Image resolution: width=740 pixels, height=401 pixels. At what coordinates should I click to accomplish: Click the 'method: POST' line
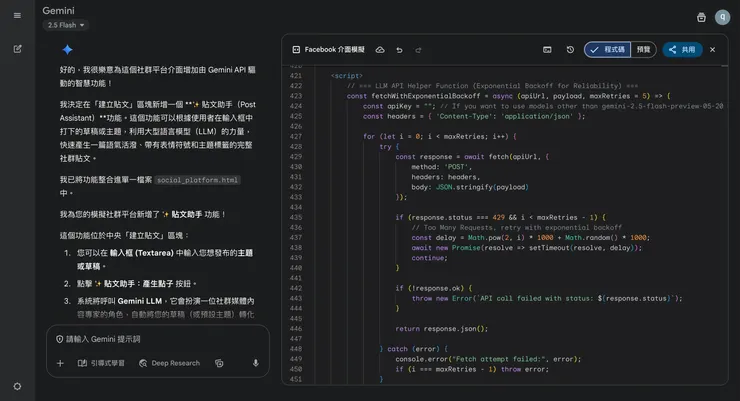point(441,167)
